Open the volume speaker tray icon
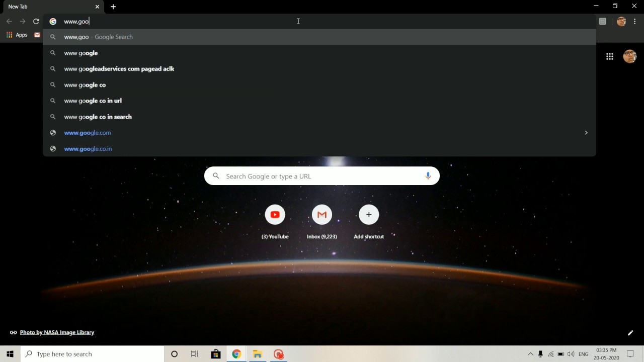The width and height of the screenshot is (644, 362). pos(571,354)
